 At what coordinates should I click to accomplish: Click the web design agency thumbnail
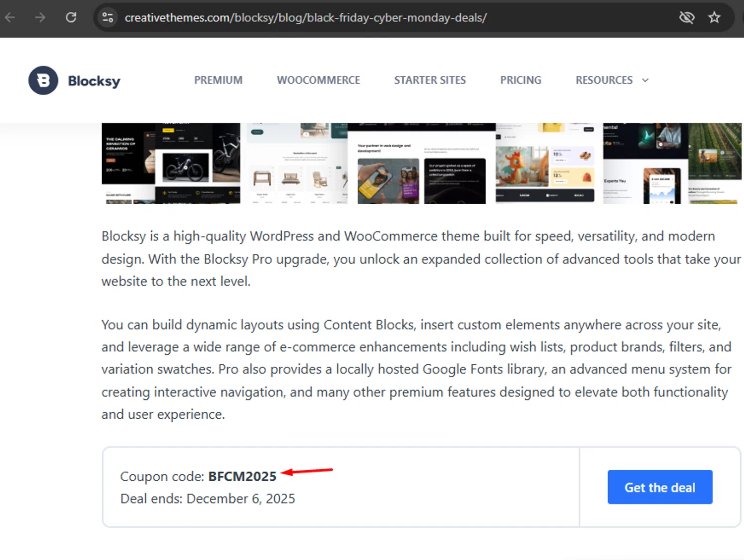click(422, 163)
